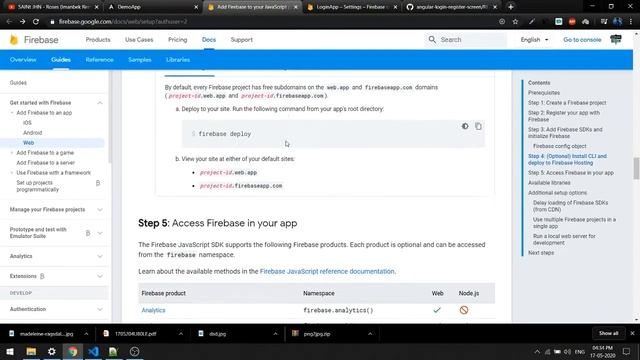Switch to the Samples tab

click(x=140, y=60)
